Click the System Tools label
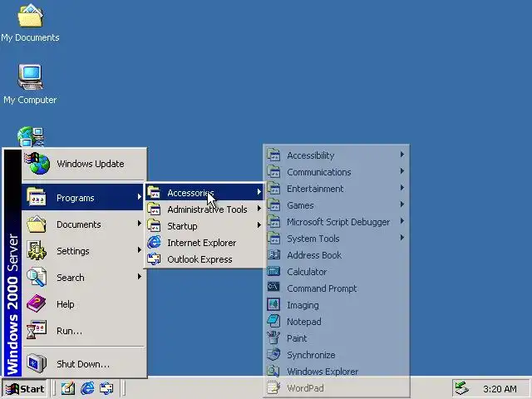 pyautogui.click(x=313, y=239)
